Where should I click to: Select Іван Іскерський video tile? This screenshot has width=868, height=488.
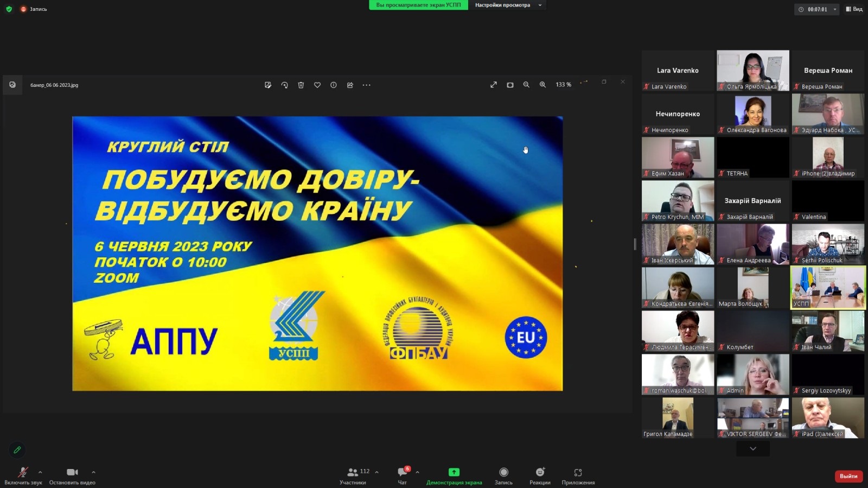[x=678, y=244]
